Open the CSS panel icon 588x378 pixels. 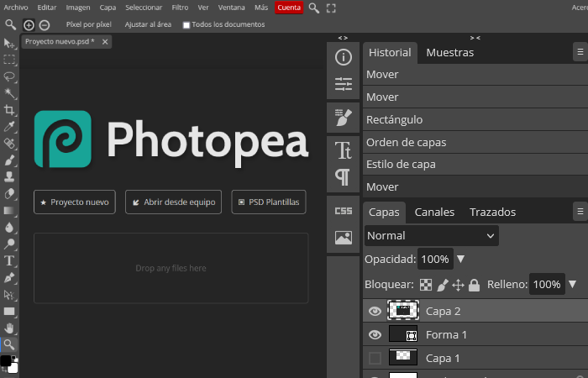click(343, 211)
